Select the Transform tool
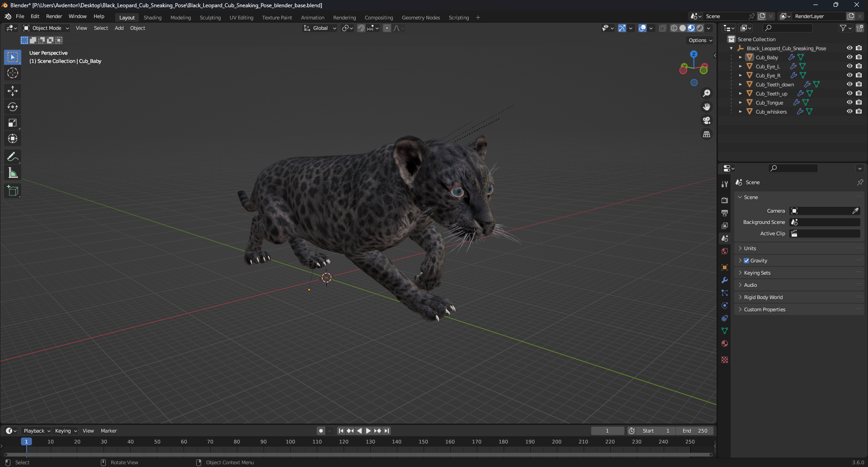 coord(13,138)
